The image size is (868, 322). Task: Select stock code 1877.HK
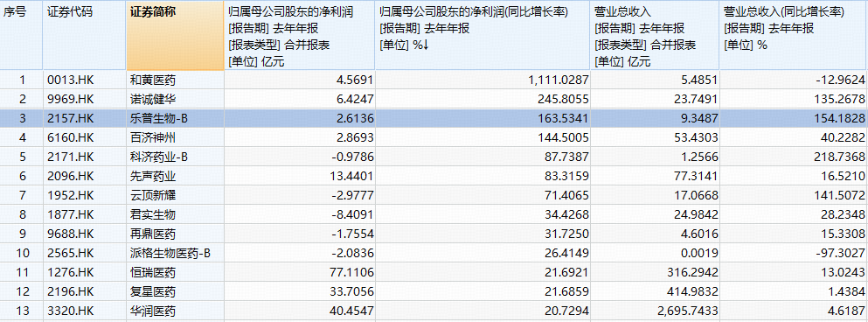(70, 215)
